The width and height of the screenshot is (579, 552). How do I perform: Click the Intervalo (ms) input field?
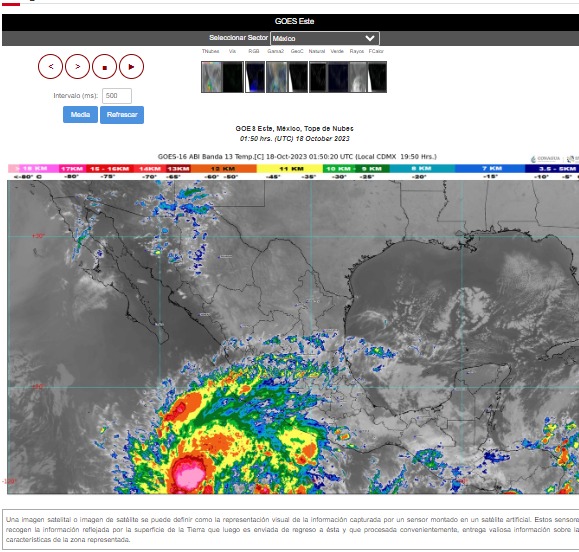[x=117, y=96]
